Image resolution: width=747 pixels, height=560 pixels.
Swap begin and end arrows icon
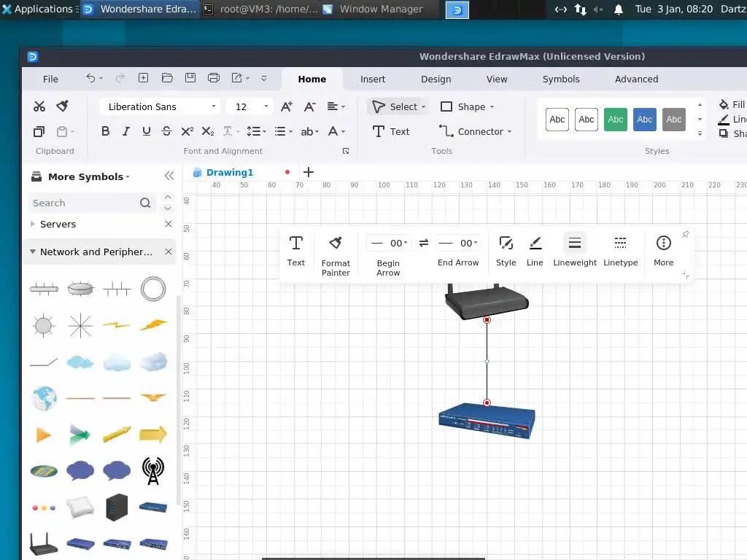tap(424, 244)
